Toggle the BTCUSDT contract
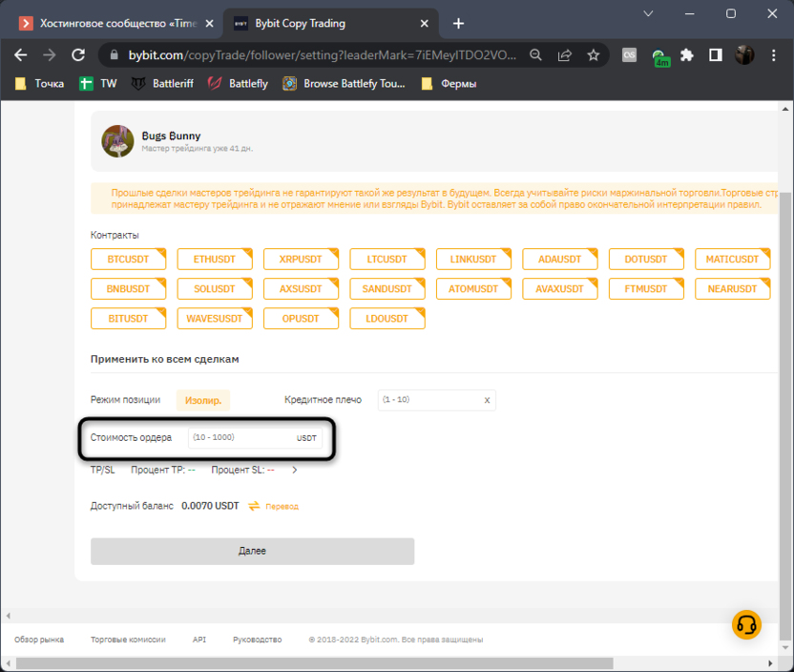Image resolution: width=794 pixels, height=672 pixels. [x=129, y=259]
